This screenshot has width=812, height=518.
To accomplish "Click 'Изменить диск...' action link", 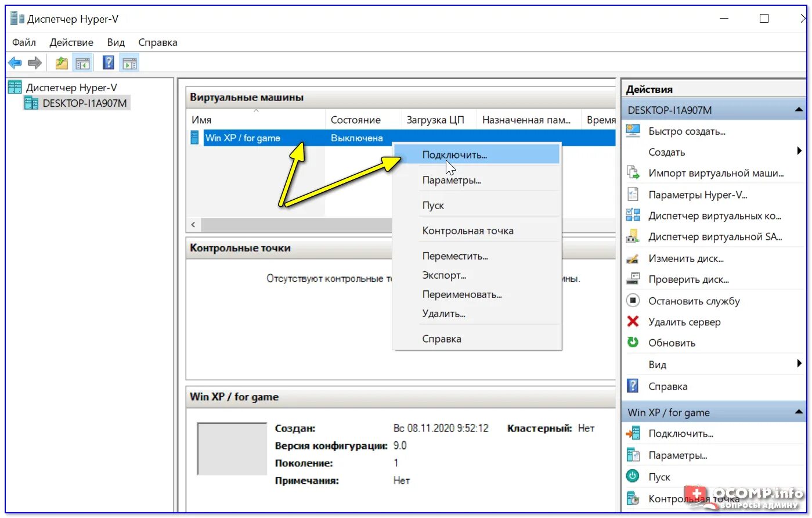I will 685,258.
